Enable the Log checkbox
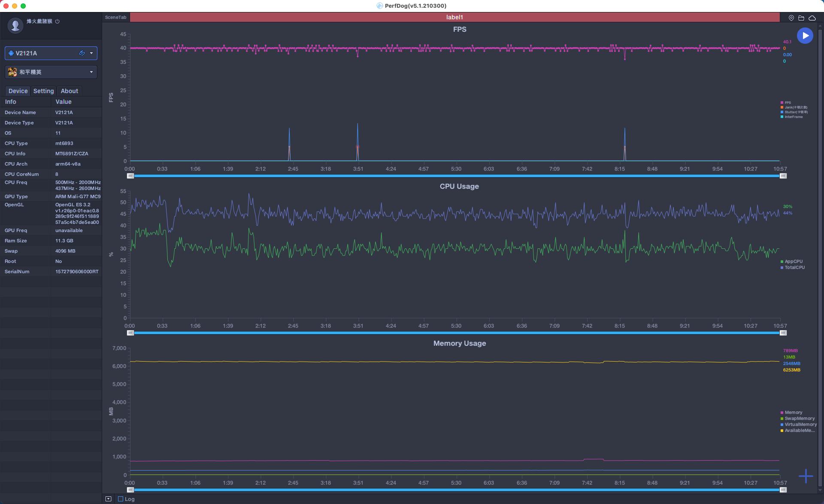The width and height of the screenshot is (824, 504). [x=121, y=499]
